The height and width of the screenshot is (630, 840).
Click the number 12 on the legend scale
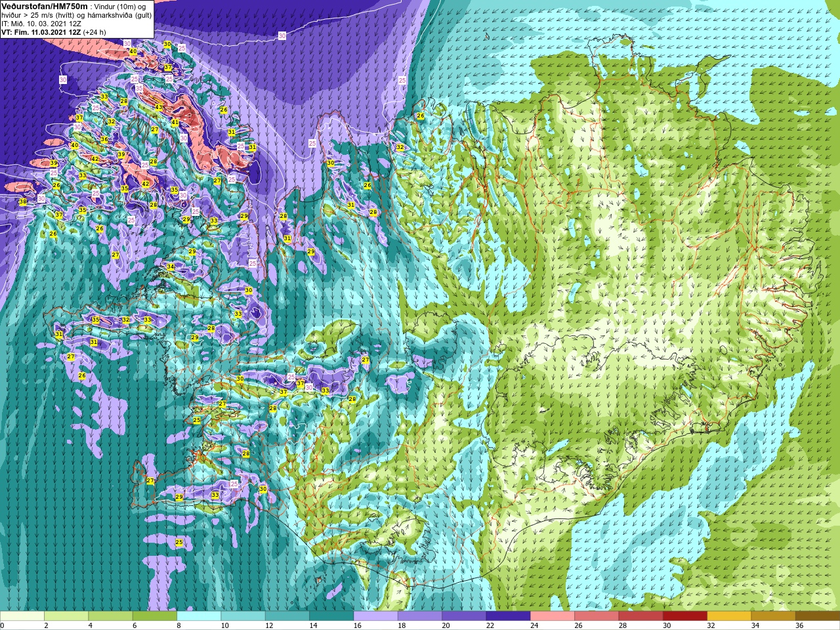click(x=268, y=625)
